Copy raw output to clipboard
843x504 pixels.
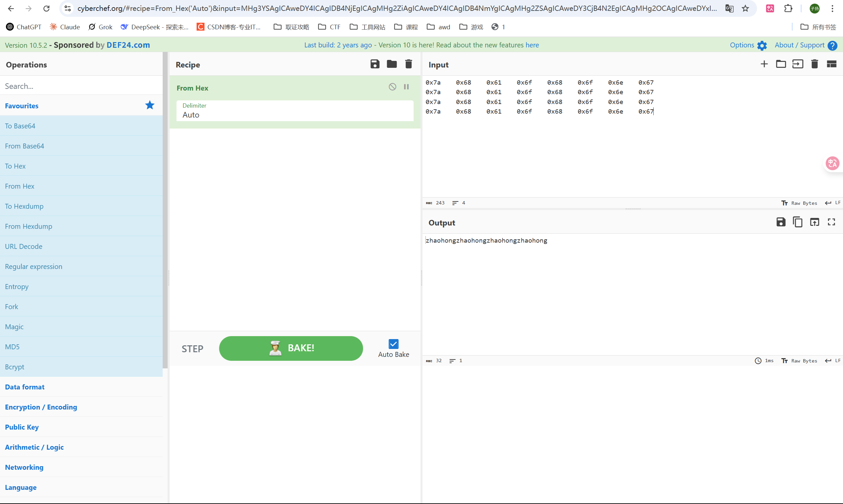(798, 222)
